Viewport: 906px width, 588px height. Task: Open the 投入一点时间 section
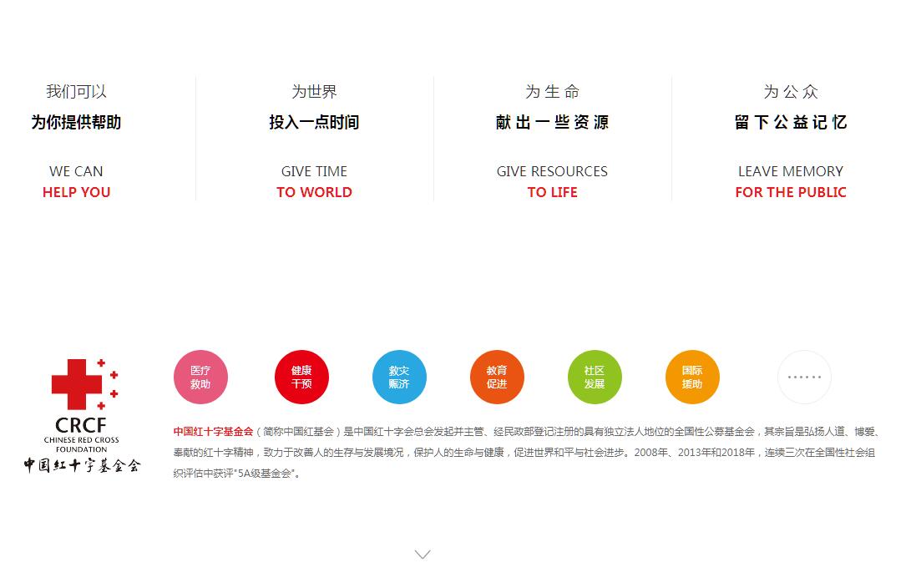[x=314, y=123]
